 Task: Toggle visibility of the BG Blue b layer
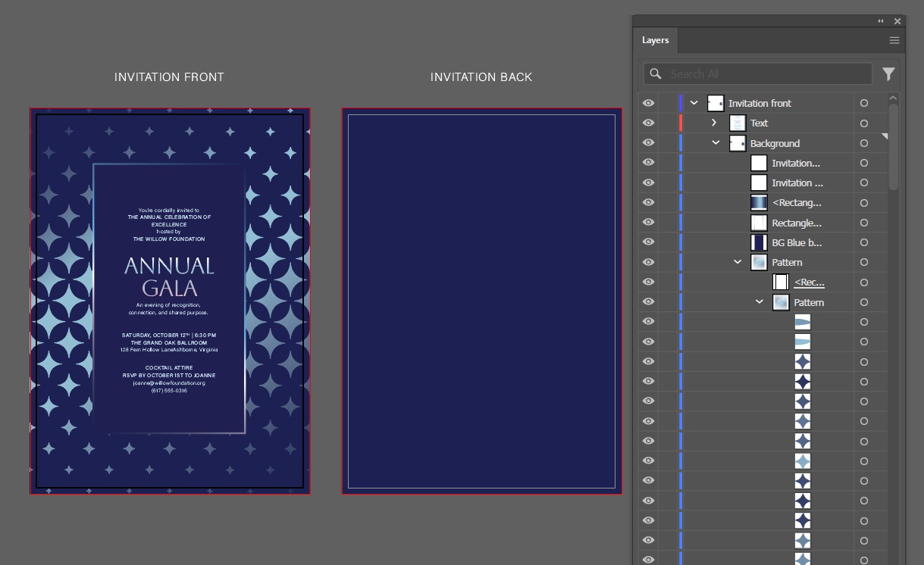tap(648, 242)
